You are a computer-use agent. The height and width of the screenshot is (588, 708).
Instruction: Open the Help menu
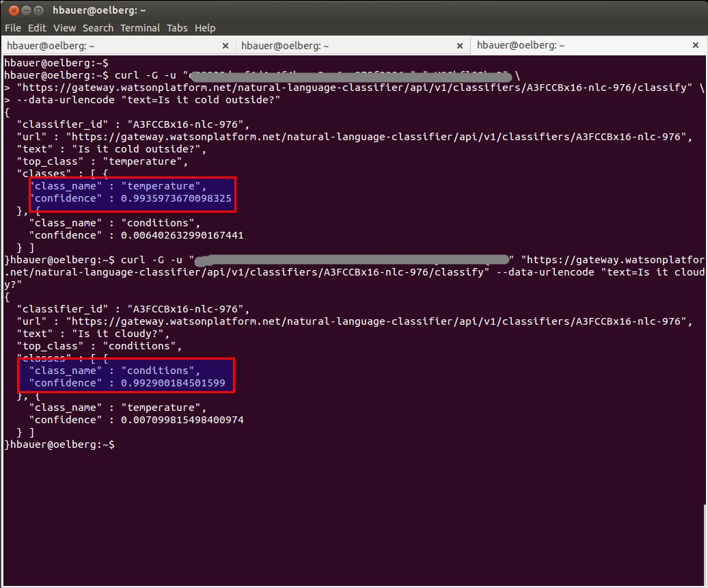[205, 28]
